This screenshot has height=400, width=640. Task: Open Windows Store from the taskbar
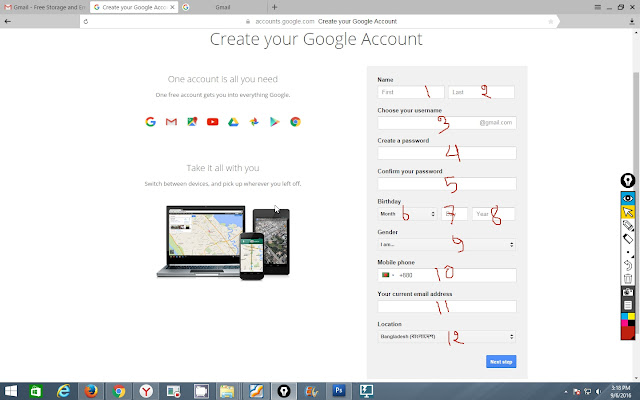coord(36,391)
